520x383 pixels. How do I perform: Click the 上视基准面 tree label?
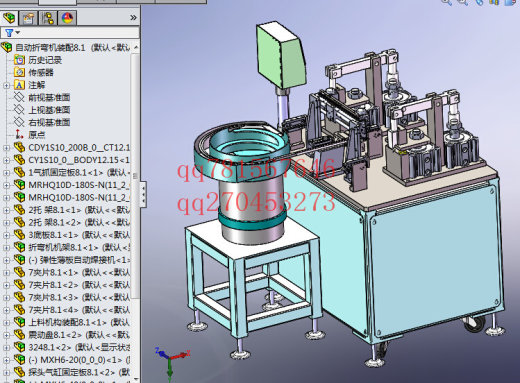[49, 110]
